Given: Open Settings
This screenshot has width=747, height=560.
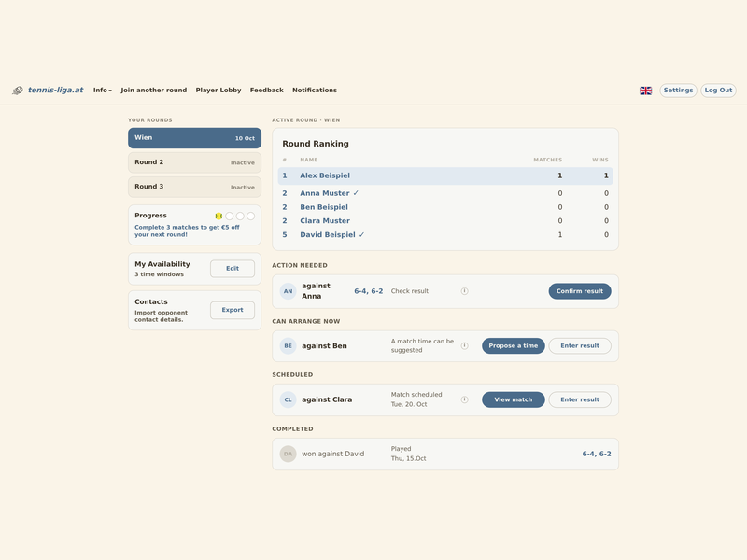Looking at the screenshot, I should point(679,90).
